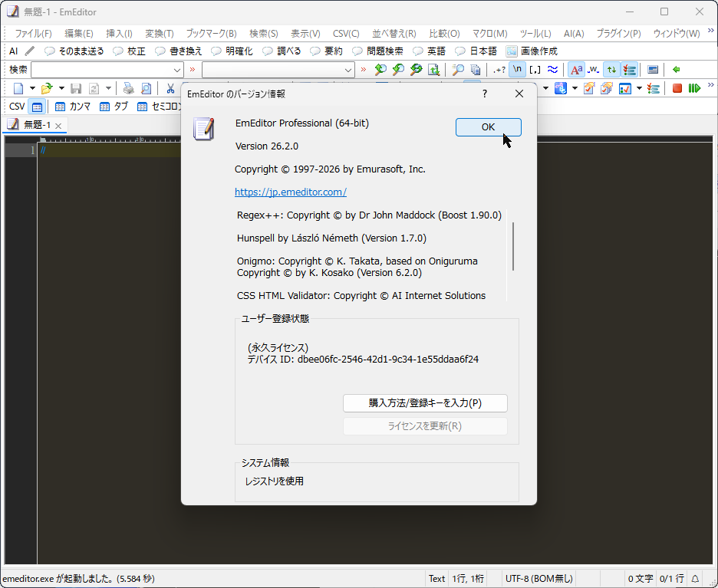This screenshot has width=718, height=588.
Task: Click the 要約 AI summary button
Action: click(326, 51)
